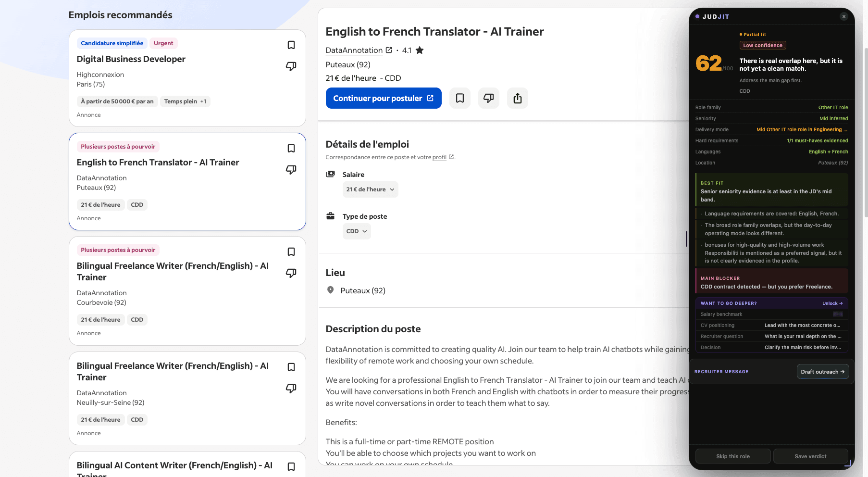This screenshot has width=868, height=477.
Task: Click the map pin icon under Lieu
Action: pyautogui.click(x=331, y=290)
